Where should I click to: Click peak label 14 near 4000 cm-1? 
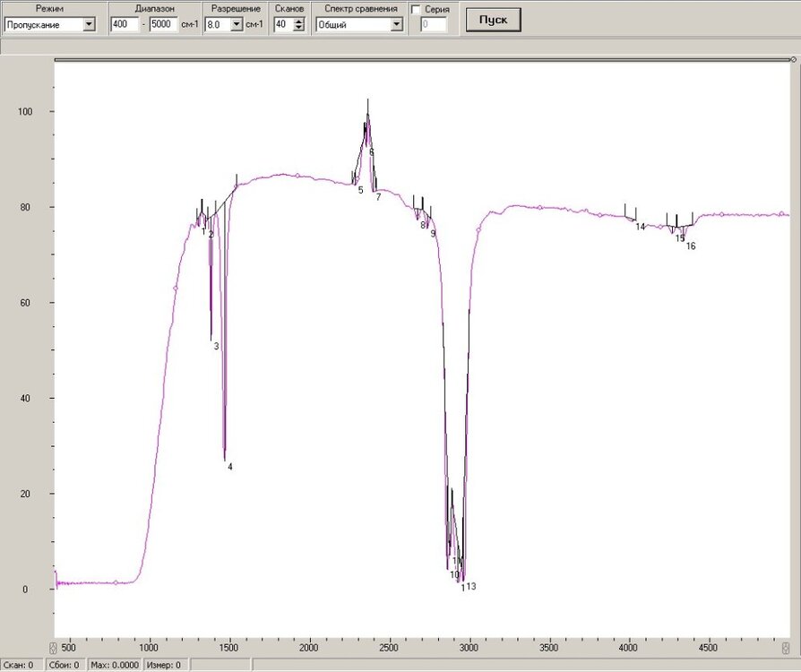click(x=641, y=227)
